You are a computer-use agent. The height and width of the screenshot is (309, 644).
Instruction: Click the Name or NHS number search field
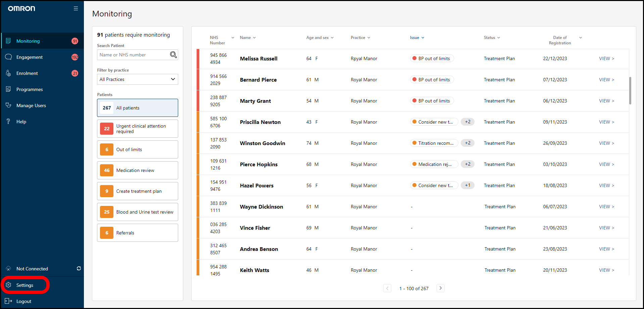pyautogui.click(x=133, y=55)
